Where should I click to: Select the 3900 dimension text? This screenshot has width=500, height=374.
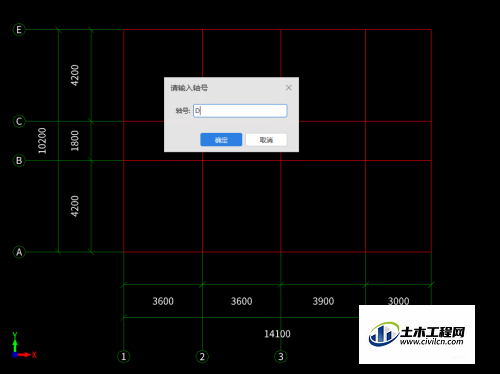[x=323, y=301]
